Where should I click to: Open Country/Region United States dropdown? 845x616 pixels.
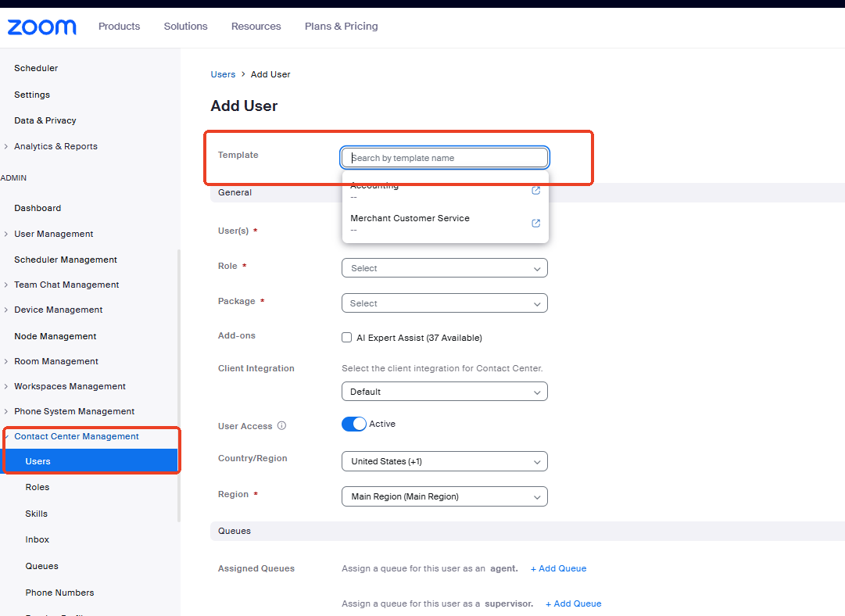445,461
